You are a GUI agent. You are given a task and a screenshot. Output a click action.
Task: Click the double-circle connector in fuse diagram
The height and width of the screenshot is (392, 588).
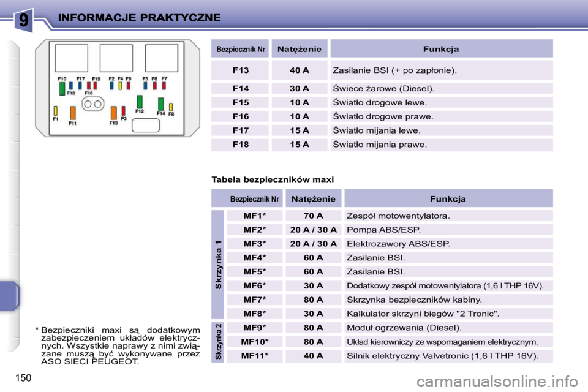(x=92, y=104)
